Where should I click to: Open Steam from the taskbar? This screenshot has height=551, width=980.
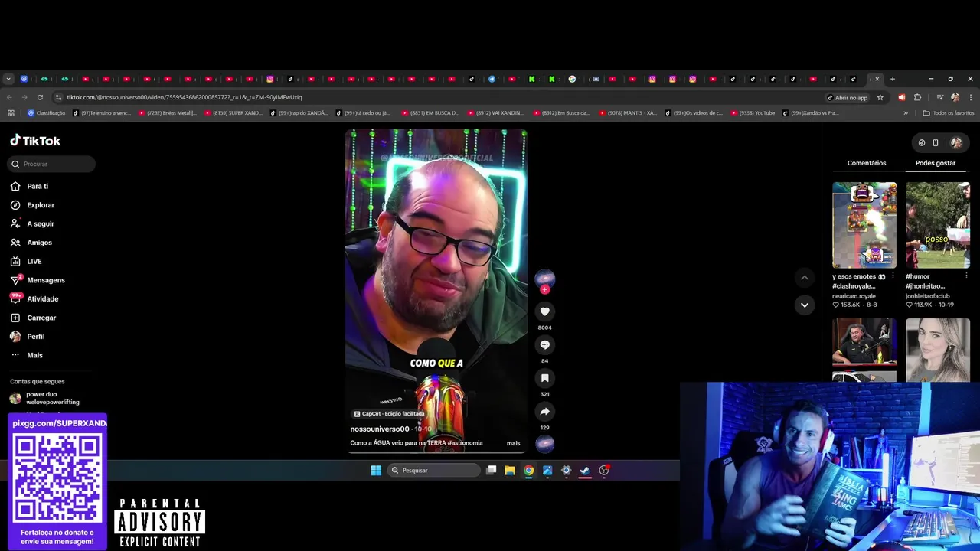tap(585, 471)
